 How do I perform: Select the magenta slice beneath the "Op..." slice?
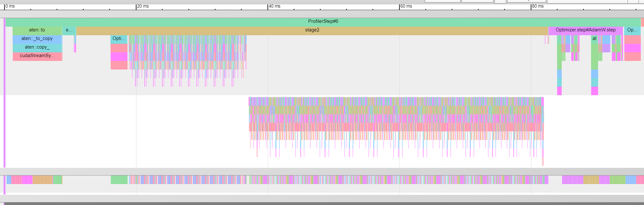pyautogui.click(x=632, y=47)
